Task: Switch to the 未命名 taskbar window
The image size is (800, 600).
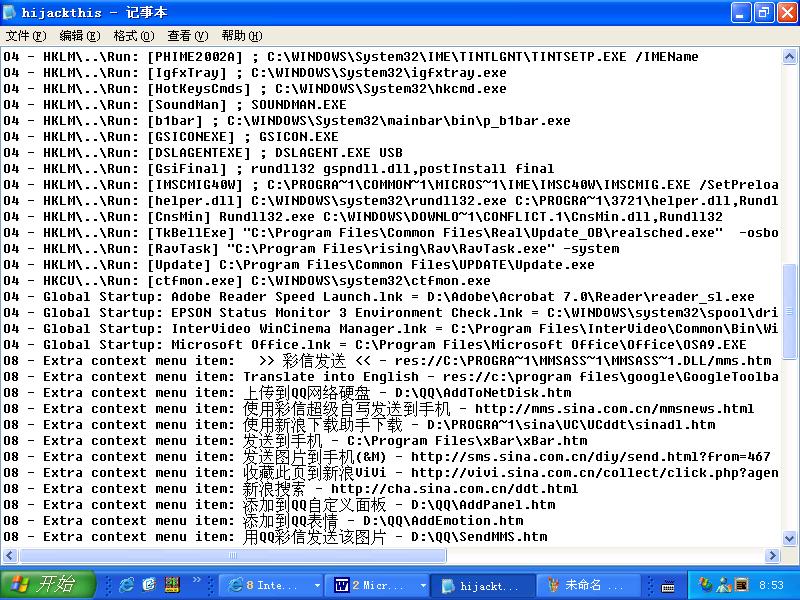Action: [588, 585]
